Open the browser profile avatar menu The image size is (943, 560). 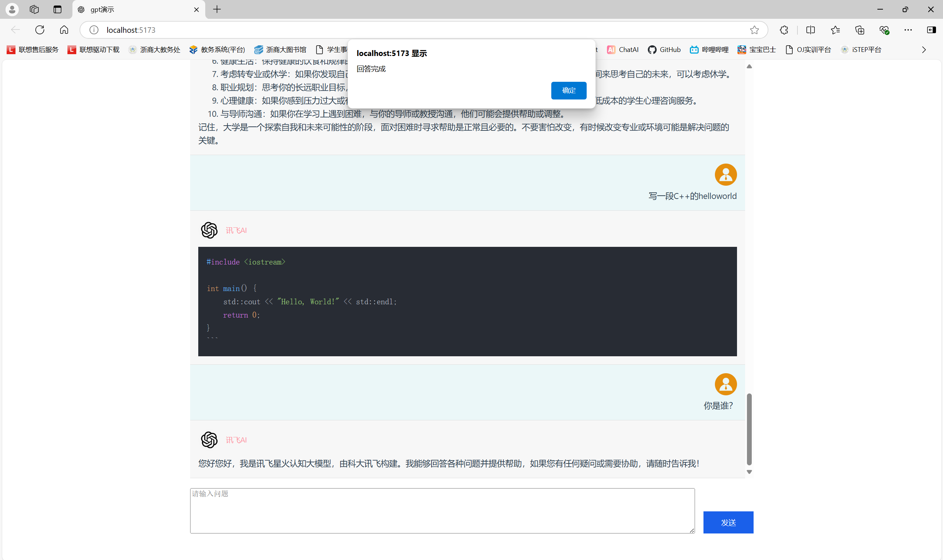click(x=12, y=10)
